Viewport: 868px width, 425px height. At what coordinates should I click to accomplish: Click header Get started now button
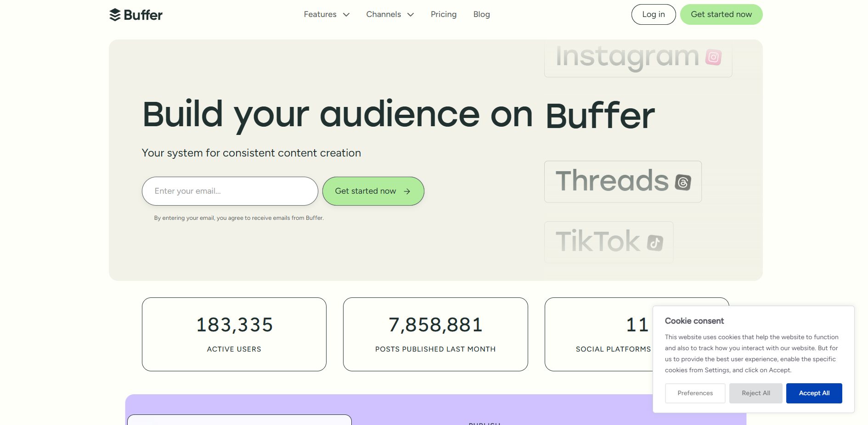(721, 14)
